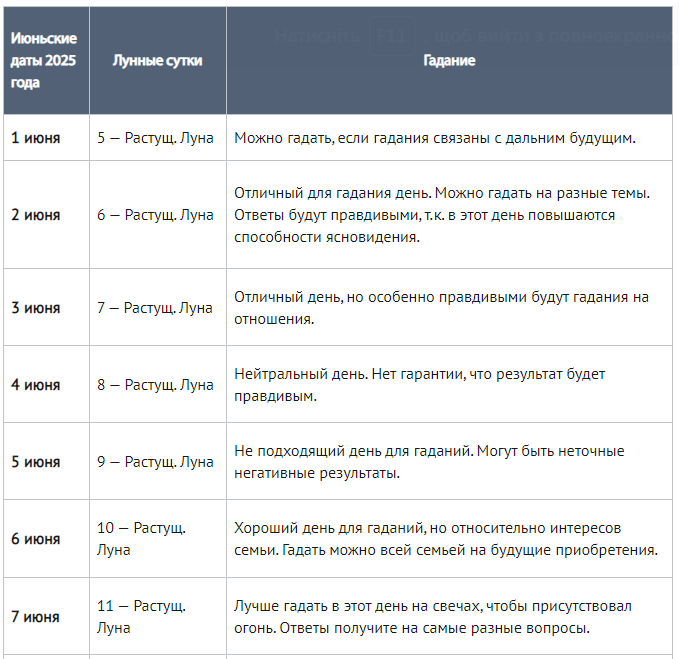Click the text about гадания с дальним будущим
This screenshot has width=679, height=659.
(x=435, y=138)
